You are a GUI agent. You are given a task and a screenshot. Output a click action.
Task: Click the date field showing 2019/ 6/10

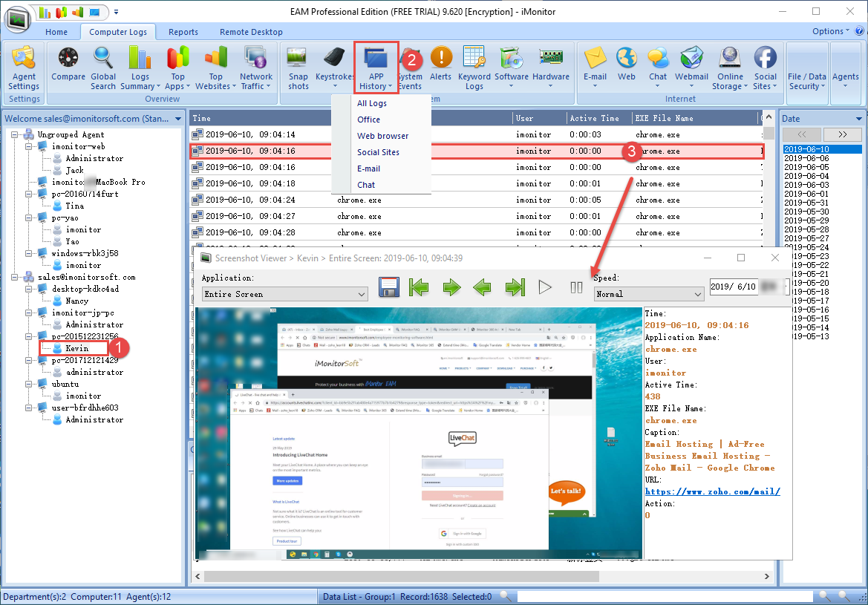pos(749,287)
